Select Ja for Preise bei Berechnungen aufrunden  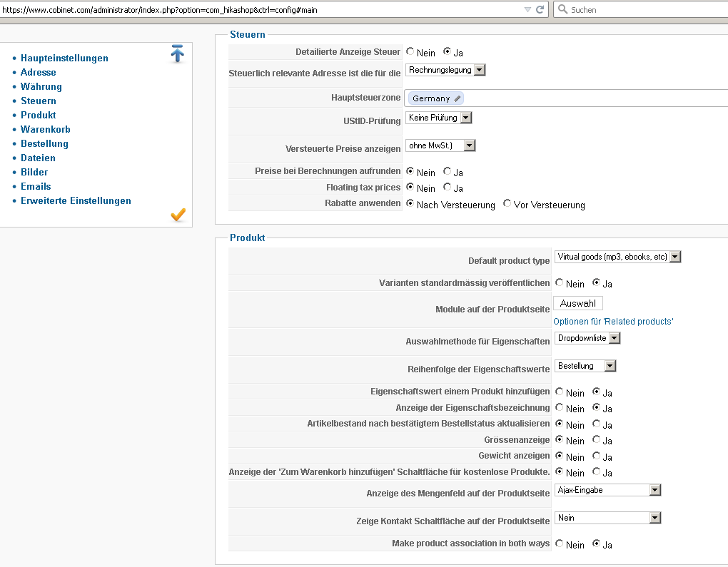pos(447,171)
